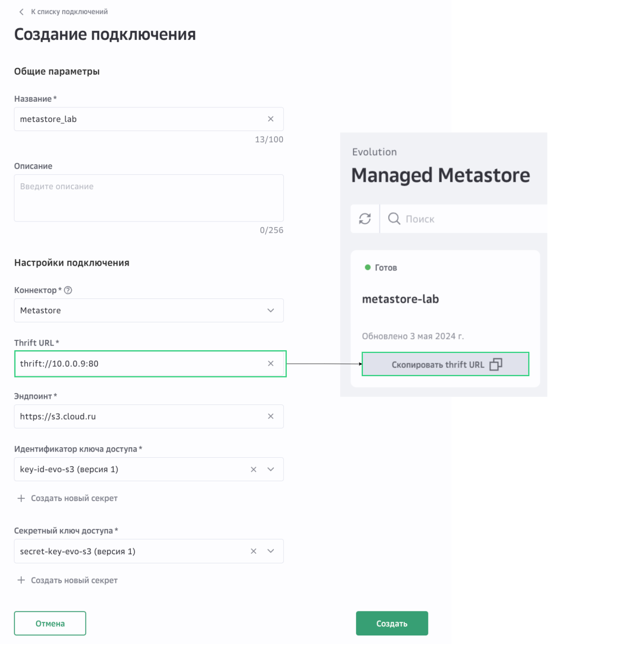Clear the Thrift URL field
This screenshot has height=650, width=644.
(270, 364)
